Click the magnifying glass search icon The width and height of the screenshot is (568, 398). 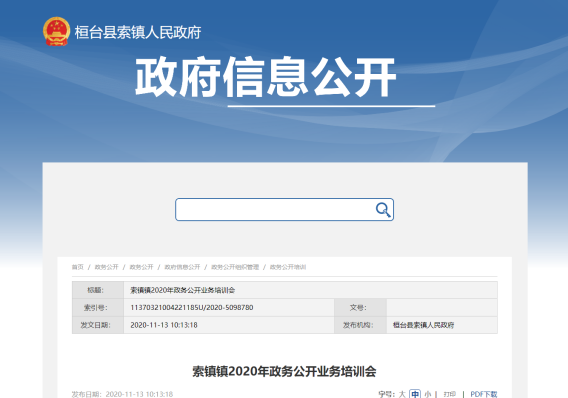point(383,210)
